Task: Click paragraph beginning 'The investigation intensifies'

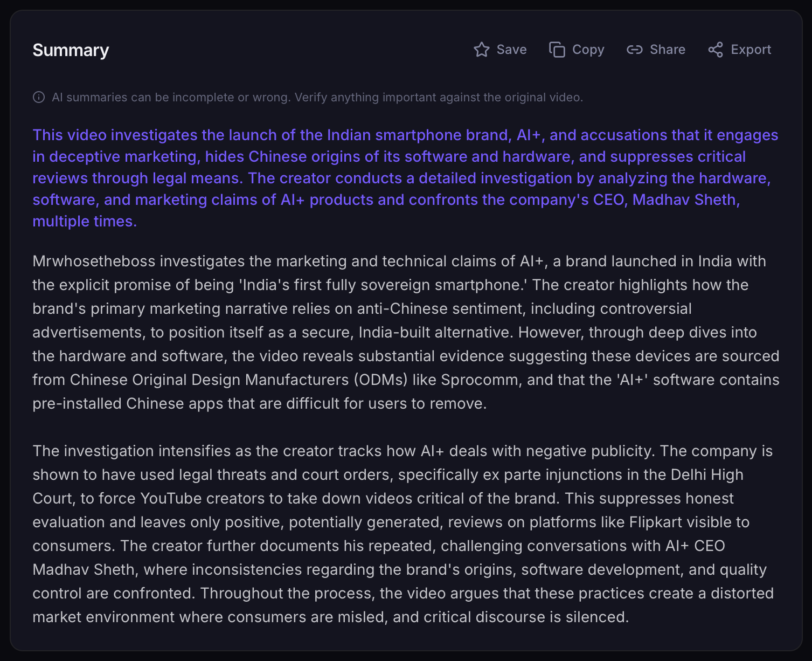Action: pyautogui.click(x=404, y=534)
